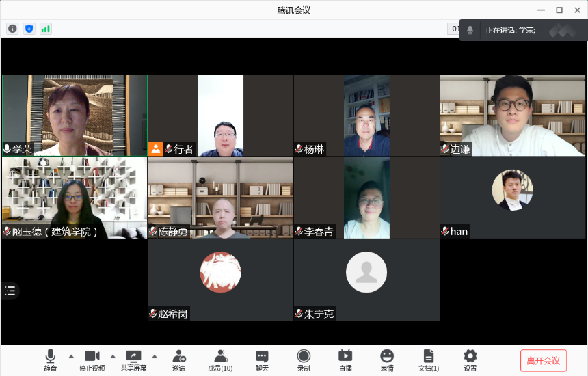
Task: Expand audio options arrow beside 静音
Action: 71,356
